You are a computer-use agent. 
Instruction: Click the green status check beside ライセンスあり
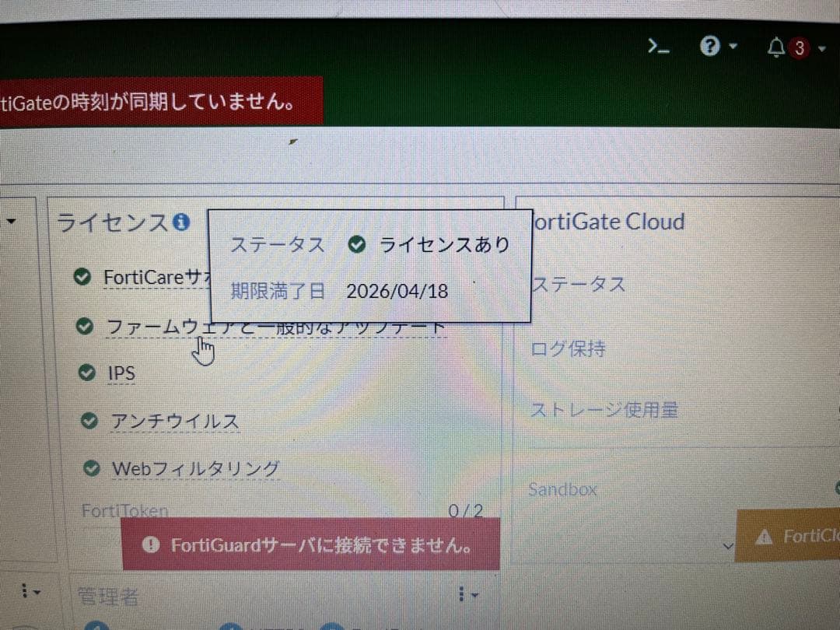click(x=357, y=244)
